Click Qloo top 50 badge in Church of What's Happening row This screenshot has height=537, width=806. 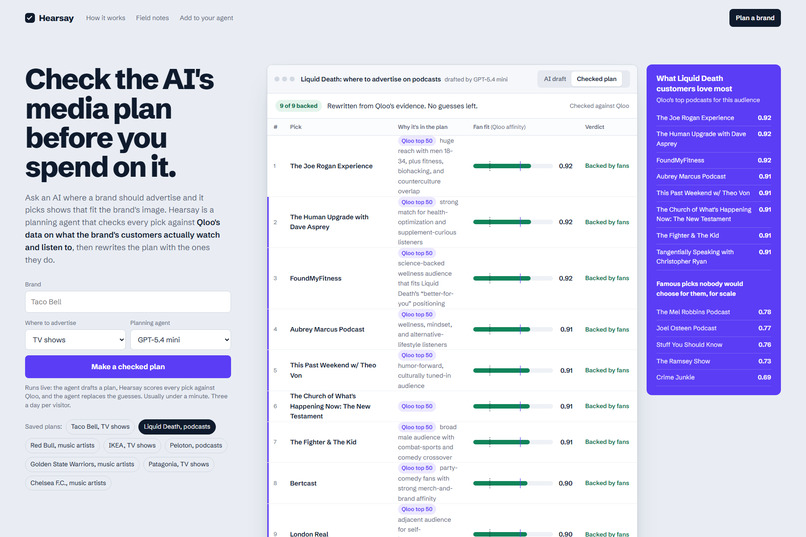(417, 406)
